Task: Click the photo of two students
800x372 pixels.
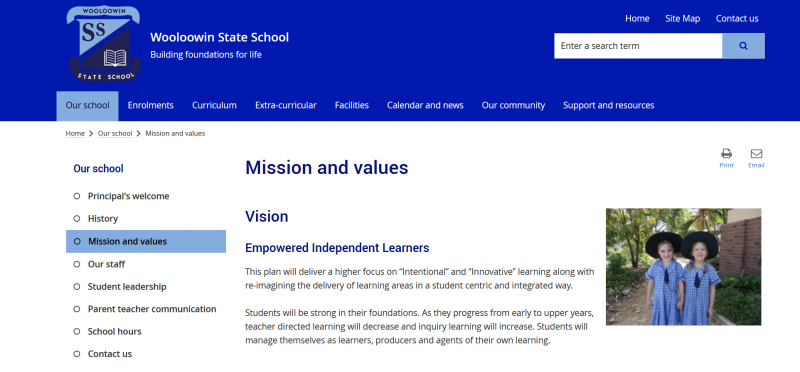Action: pos(683,266)
